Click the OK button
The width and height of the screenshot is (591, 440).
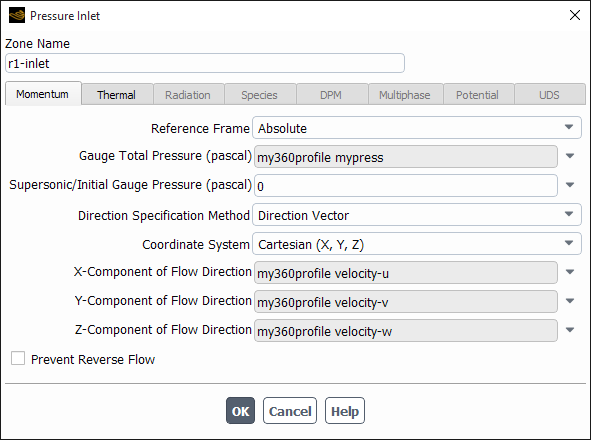pos(240,411)
